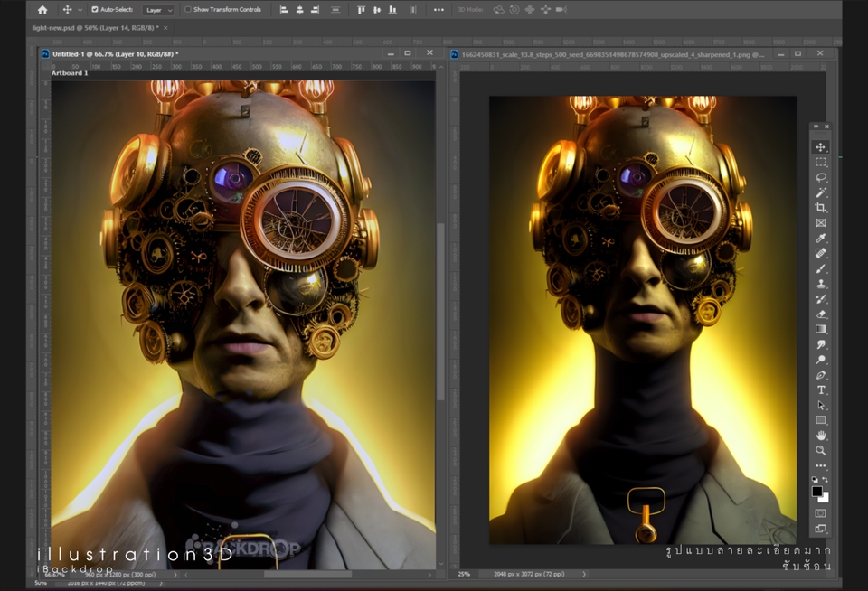Select the Hand tool
Image resolution: width=868 pixels, height=591 pixels.
[820, 436]
